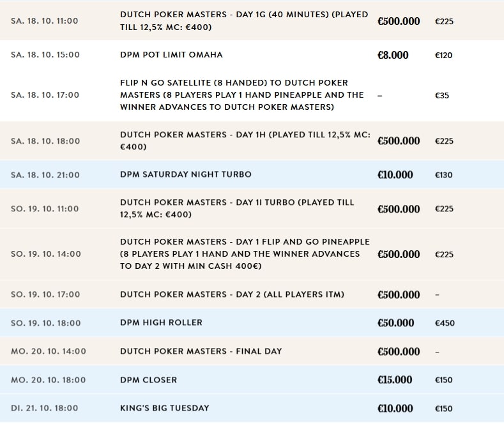The height and width of the screenshot is (424, 504).
Task: Select the DI. 21. 10. 18:00 date
Action: tap(45, 408)
